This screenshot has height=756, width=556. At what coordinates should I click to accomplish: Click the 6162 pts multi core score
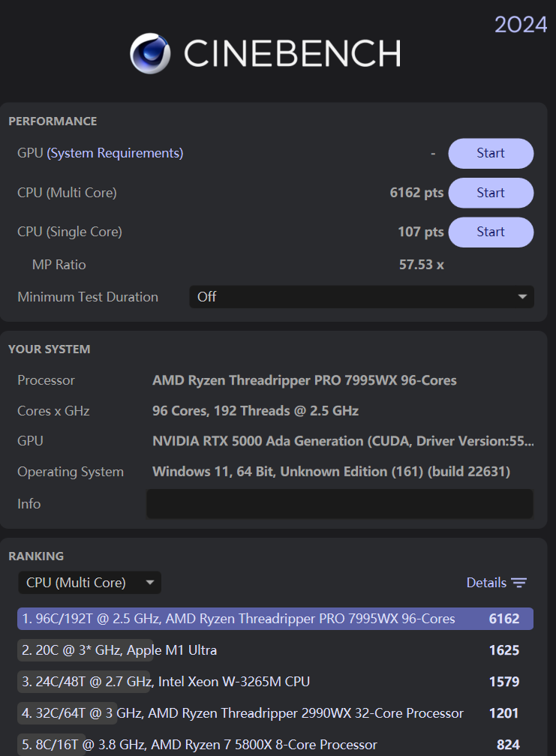pos(416,193)
